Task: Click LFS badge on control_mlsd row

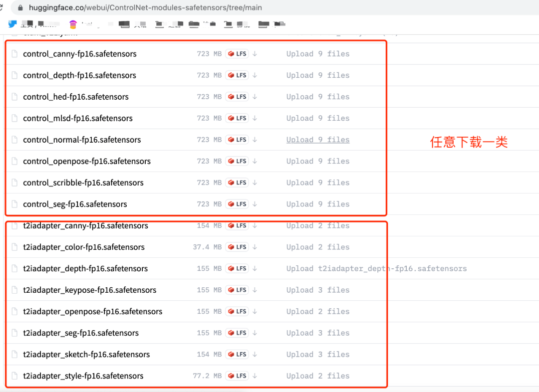Action: point(237,118)
